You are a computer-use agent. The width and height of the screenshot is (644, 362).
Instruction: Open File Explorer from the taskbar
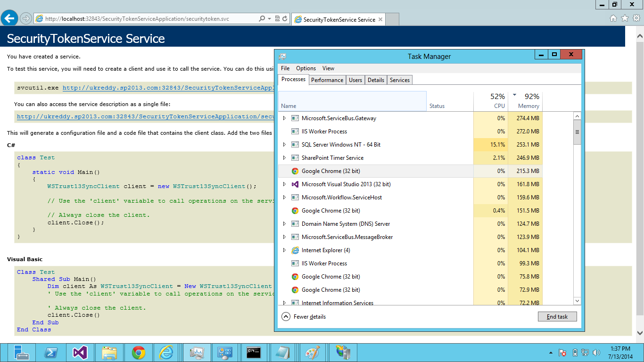(x=109, y=352)
